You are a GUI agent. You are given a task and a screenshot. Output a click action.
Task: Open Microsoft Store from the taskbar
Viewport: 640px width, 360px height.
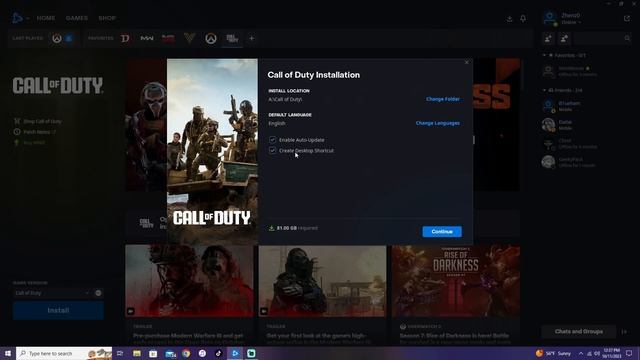pyautogui.click(x=153, y=353)
